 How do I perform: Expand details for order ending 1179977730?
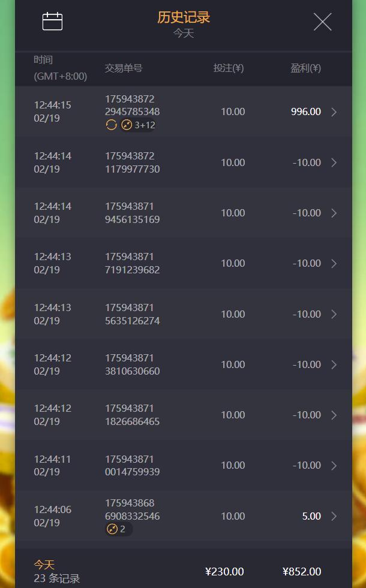click(334, 162)
